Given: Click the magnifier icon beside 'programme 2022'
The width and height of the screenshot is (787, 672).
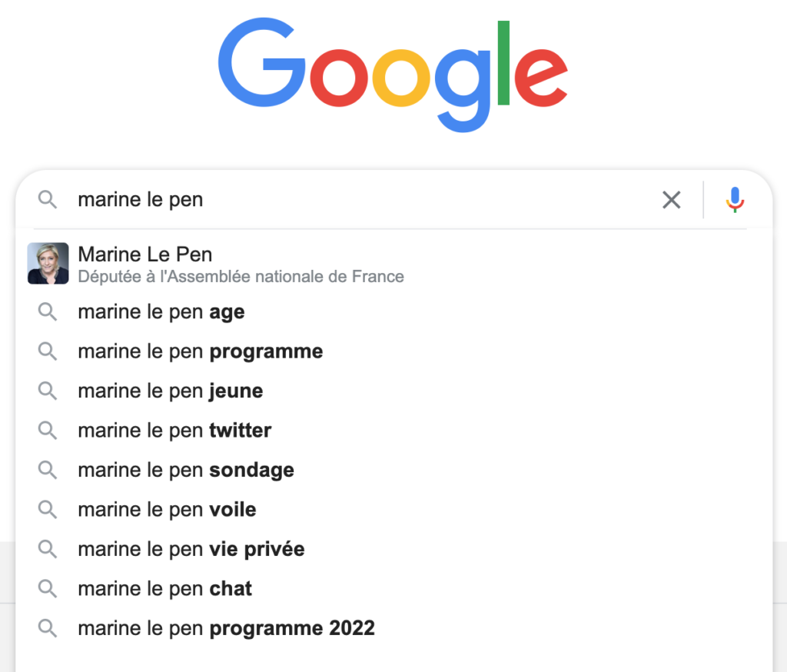Looking at the screenshot, I should [48, 628].
